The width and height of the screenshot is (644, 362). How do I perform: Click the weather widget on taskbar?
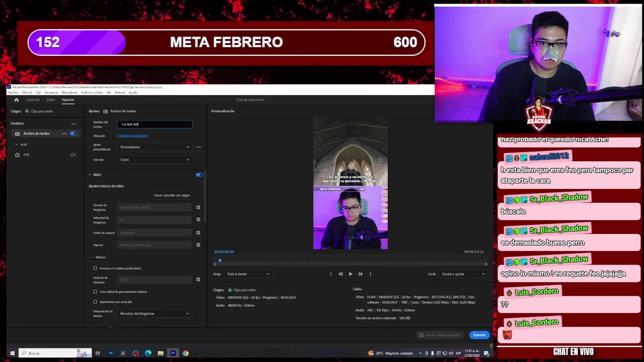click(391, 353)
